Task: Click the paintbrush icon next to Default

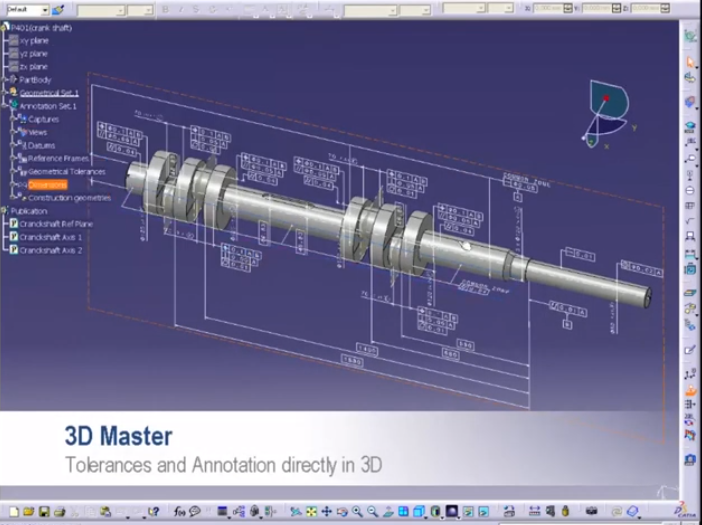Action: tap(58, 9)
